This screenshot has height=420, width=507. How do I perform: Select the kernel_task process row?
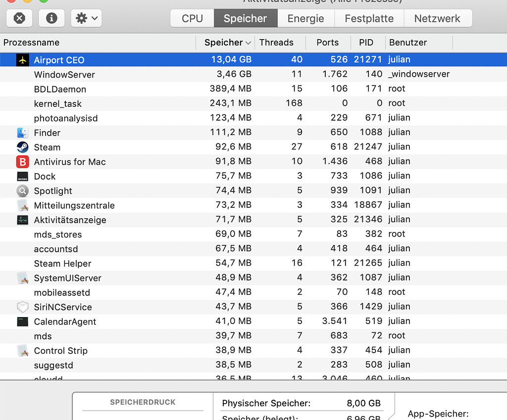pyautogui.click(x=253, y=103)
